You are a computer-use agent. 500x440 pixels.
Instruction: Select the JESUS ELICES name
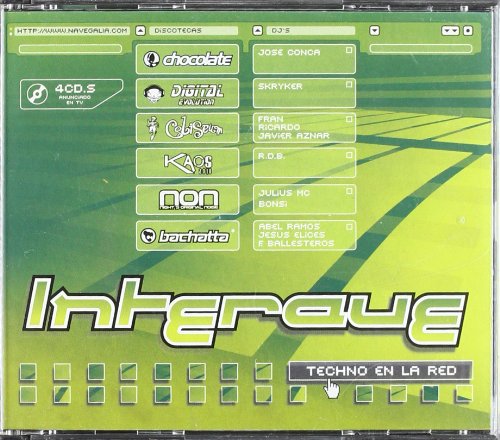[x=292, y=235]
